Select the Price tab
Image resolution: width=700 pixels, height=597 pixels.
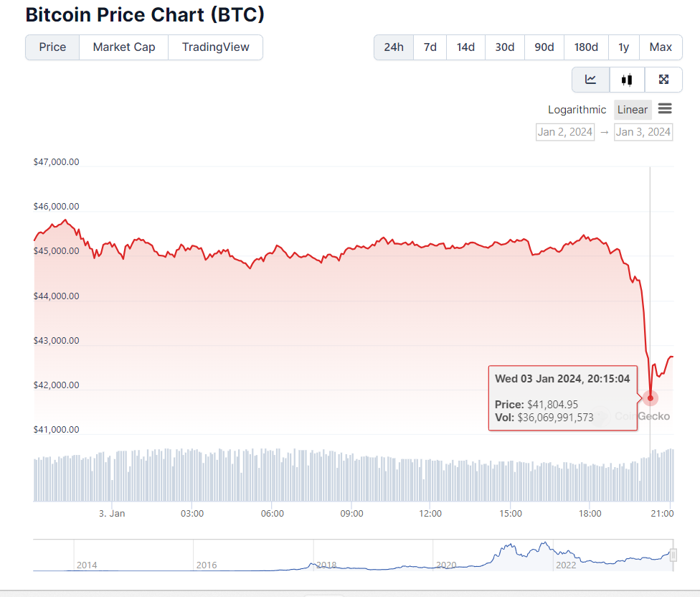(x=52, y=47)
